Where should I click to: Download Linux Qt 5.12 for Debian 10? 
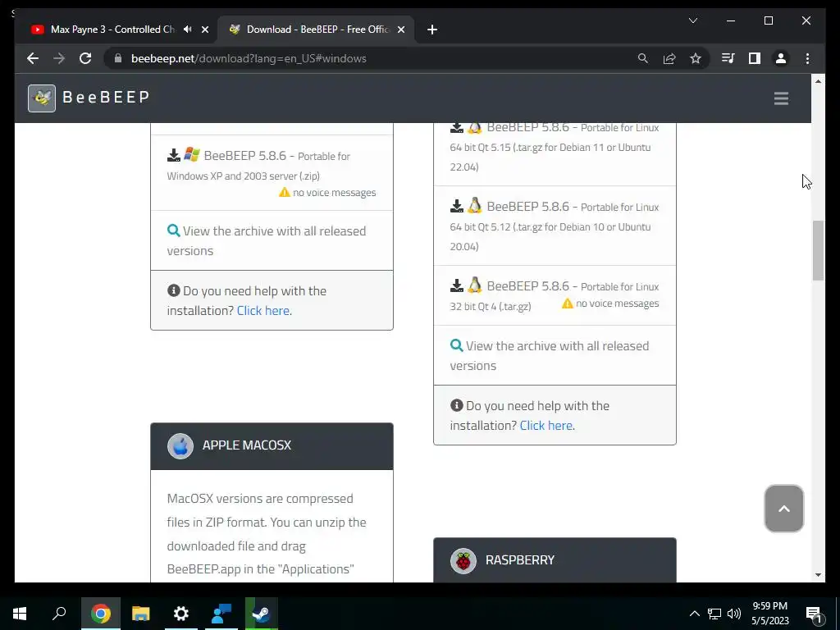tap(555, 226)
